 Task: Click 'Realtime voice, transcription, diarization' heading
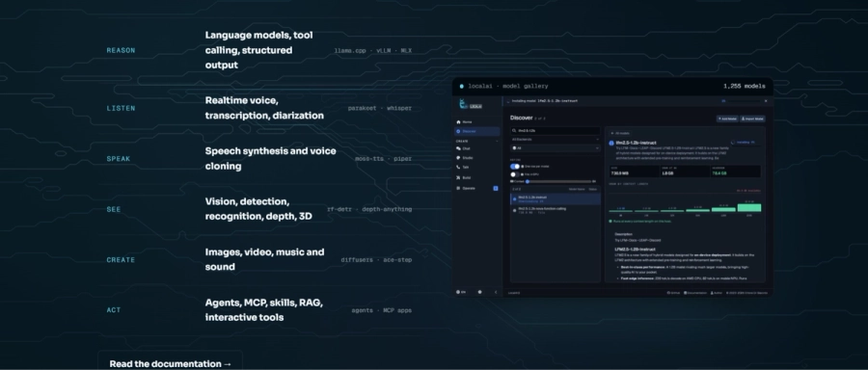tap(264, 109)
